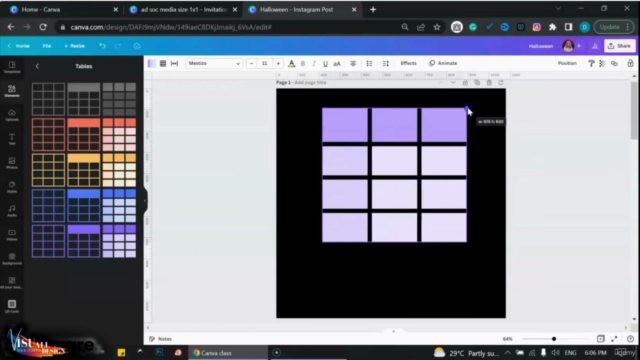Image resolution: width=640 pixels, height=360 pixels.
Task: Open table border style options
Action: coord(163,63)
